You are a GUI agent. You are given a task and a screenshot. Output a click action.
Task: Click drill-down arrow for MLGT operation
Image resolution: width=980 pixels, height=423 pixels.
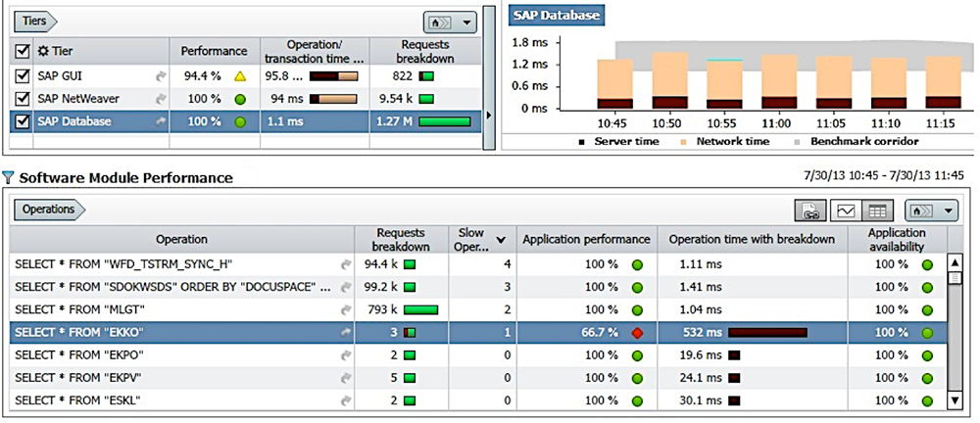pyautogui.click(x=344, y=309)
